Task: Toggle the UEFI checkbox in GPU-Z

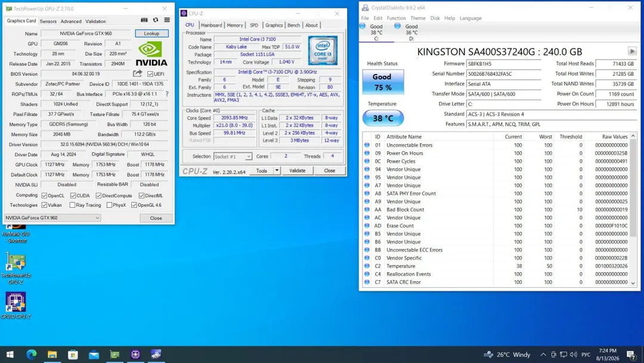Action: click(150, 74)
